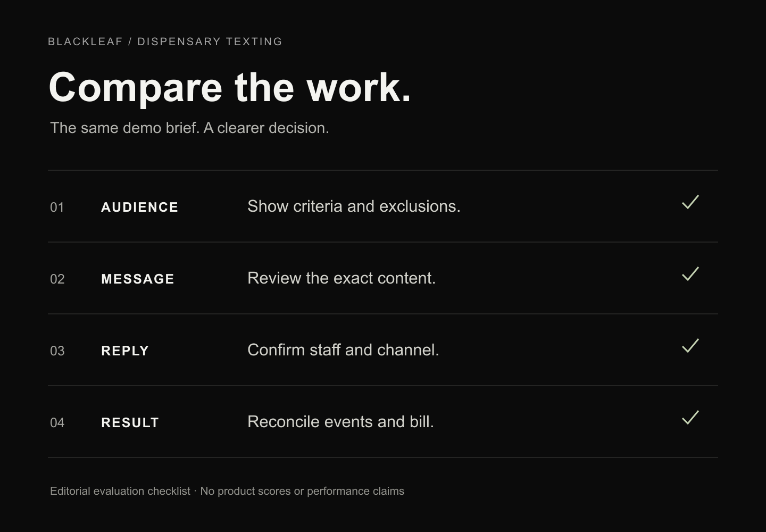Click the subtitle 'The same demo brief. A clearer decision.'
This screenshot has height=532, width=766.
pyautogui.click(x=189, y=128)
